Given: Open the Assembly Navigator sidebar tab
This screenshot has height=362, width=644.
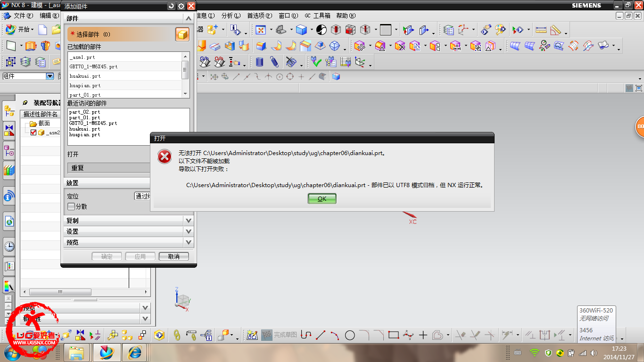Looking at the screenshot, I should (9, 111).
